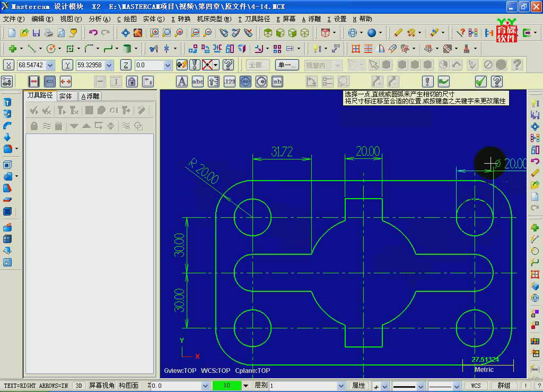This screenshot has height=392, width=543.
Task: Open the 刀具路径 menu
Action: pyautogui.click(x=254, y=19)
